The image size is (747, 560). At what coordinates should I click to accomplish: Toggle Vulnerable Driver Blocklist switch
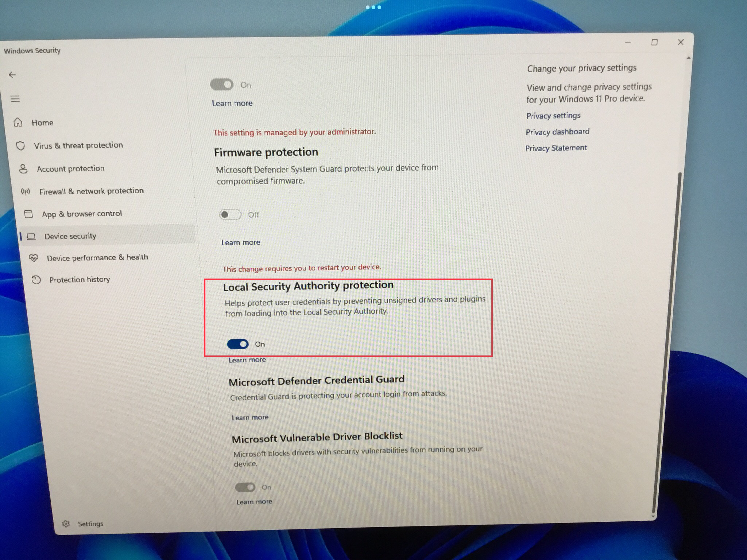coord(245,487)
